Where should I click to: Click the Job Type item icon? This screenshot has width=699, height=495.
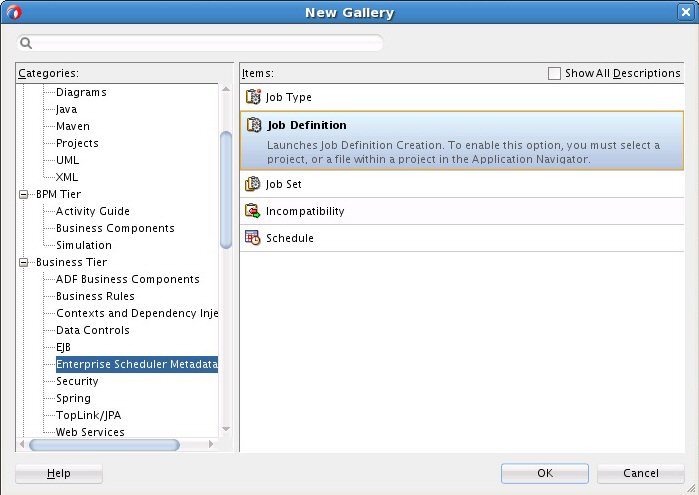point(253,97)
